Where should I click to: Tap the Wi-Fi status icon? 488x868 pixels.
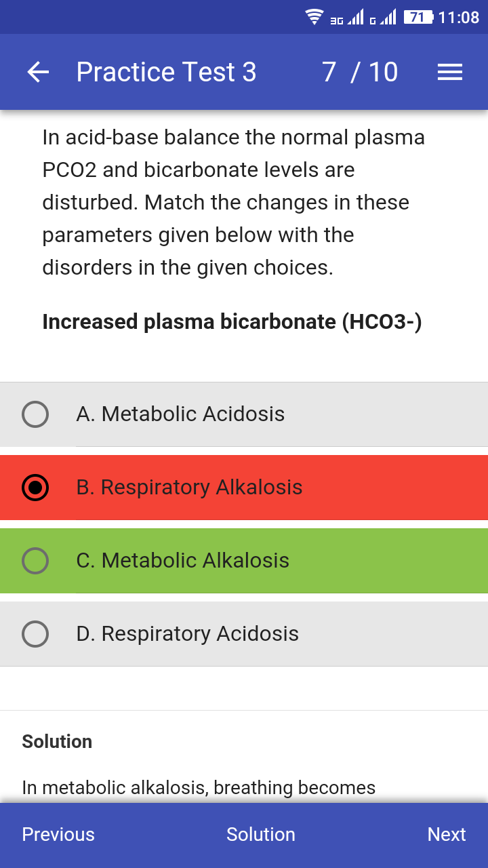[314, 17]
